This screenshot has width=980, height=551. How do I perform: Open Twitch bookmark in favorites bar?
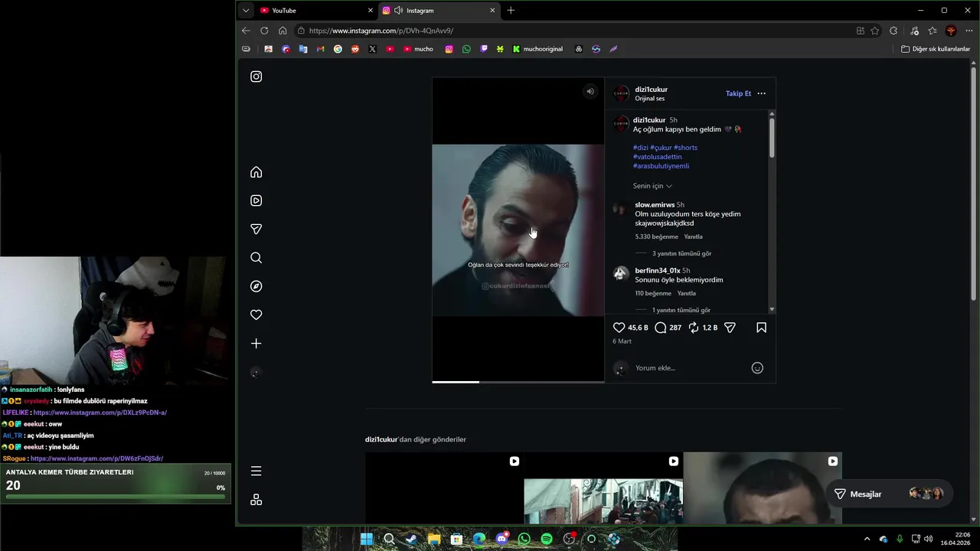pos(484,49)
